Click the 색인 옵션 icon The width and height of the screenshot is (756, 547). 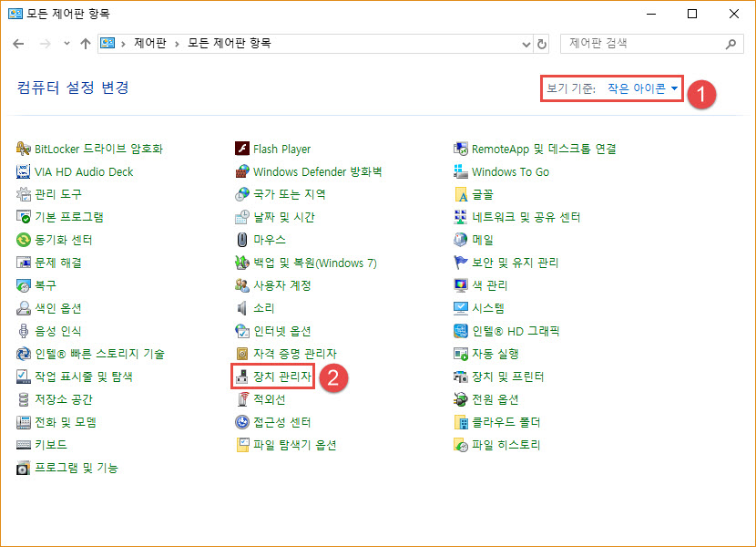pyautogui.click(x=23, y=308)
